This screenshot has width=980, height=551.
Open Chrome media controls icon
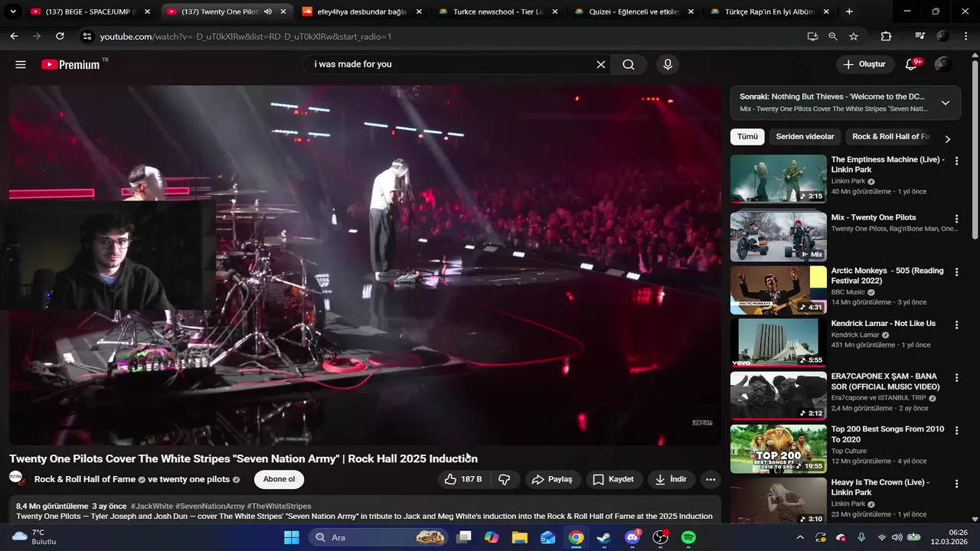point(920,36)
